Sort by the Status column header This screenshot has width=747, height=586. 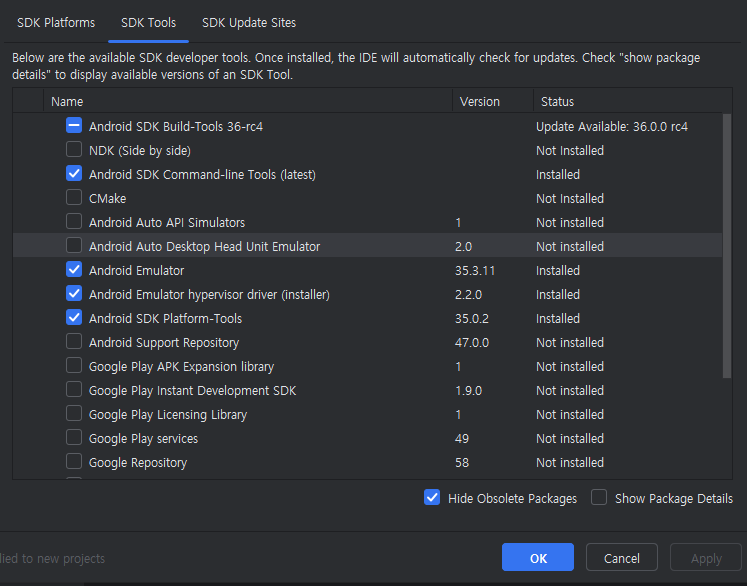(x=632, y=101)
